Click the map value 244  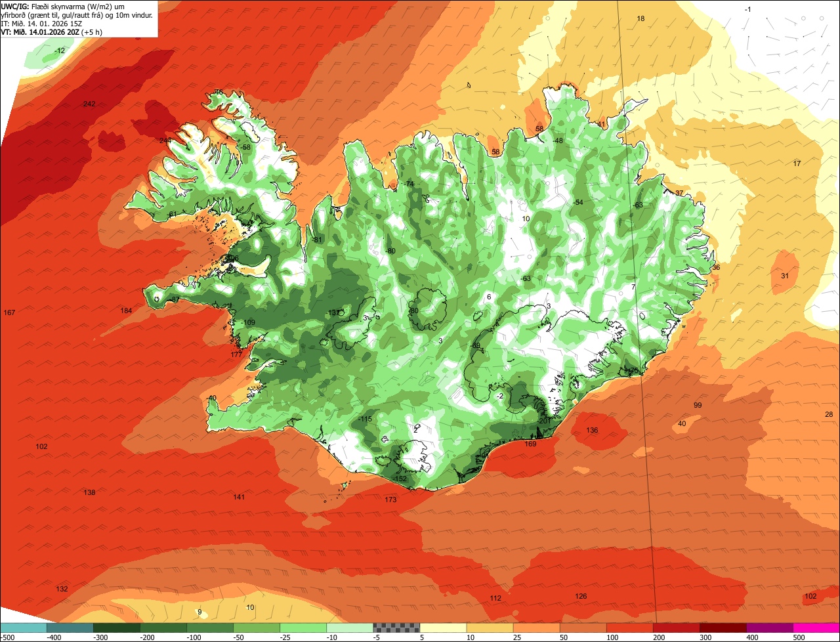(165, 140)
